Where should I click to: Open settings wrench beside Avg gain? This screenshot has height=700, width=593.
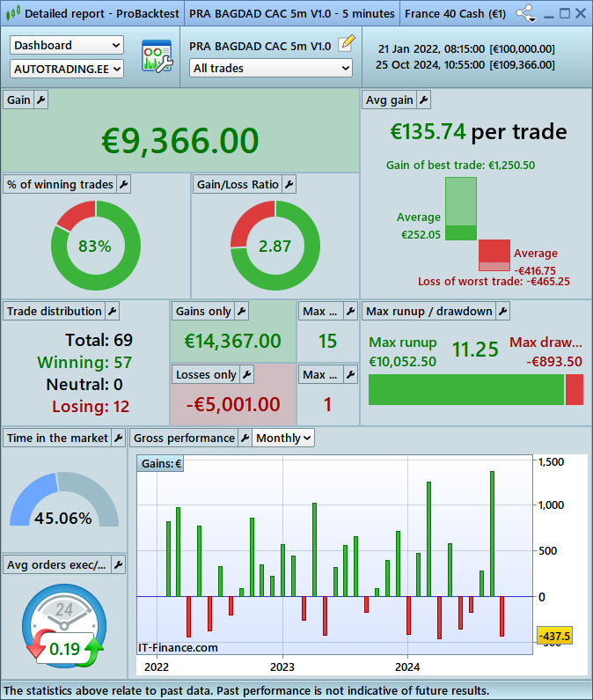pyautogui.click(x=423, y=100)
